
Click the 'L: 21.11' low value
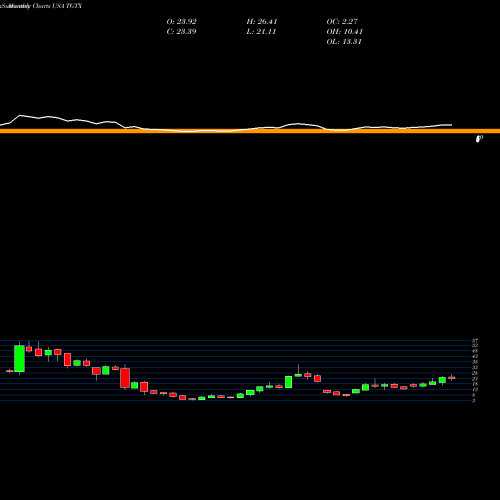pyautogui.click(x=261, y=32)
